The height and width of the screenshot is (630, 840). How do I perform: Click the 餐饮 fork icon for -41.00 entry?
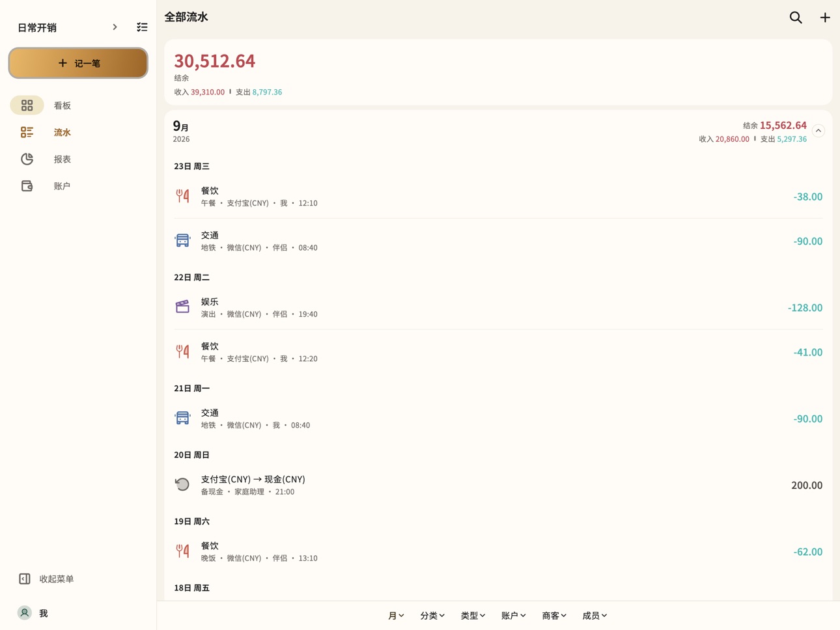(x=182, y=351)
